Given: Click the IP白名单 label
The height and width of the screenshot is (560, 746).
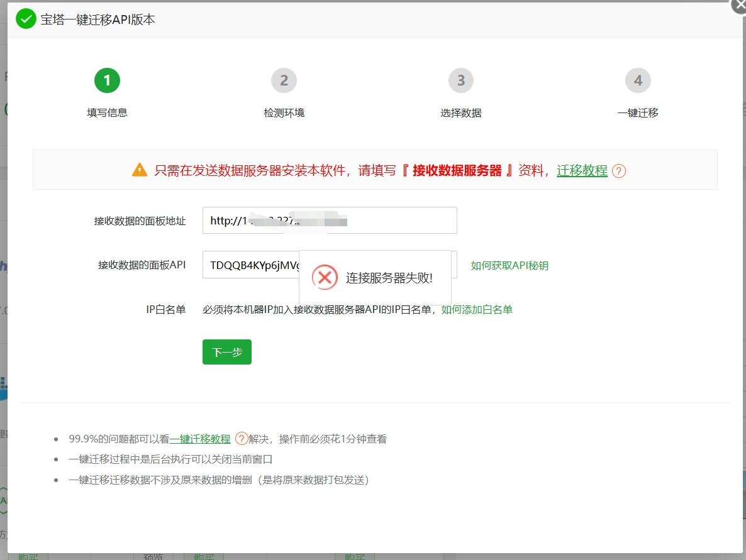Looking at the screenshot, I should 165,309.
